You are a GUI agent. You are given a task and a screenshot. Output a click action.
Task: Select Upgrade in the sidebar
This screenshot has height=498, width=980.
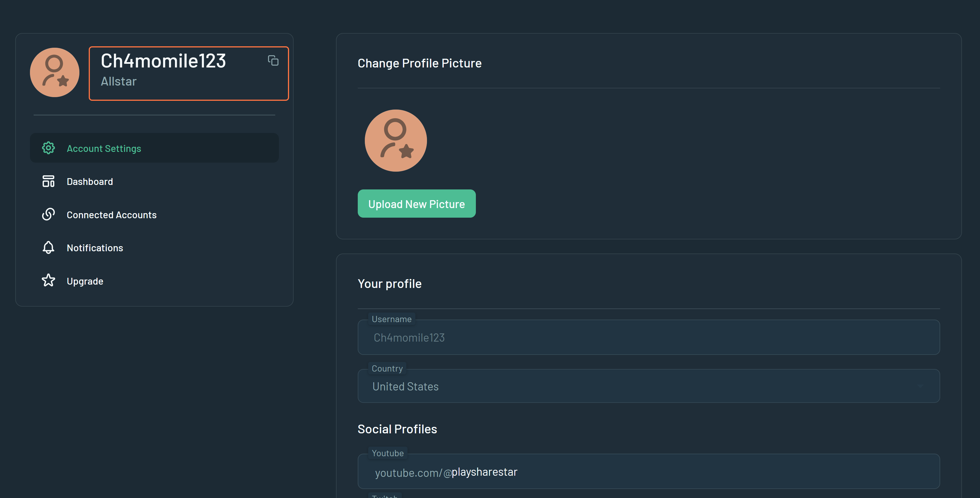tap(85, 281)
